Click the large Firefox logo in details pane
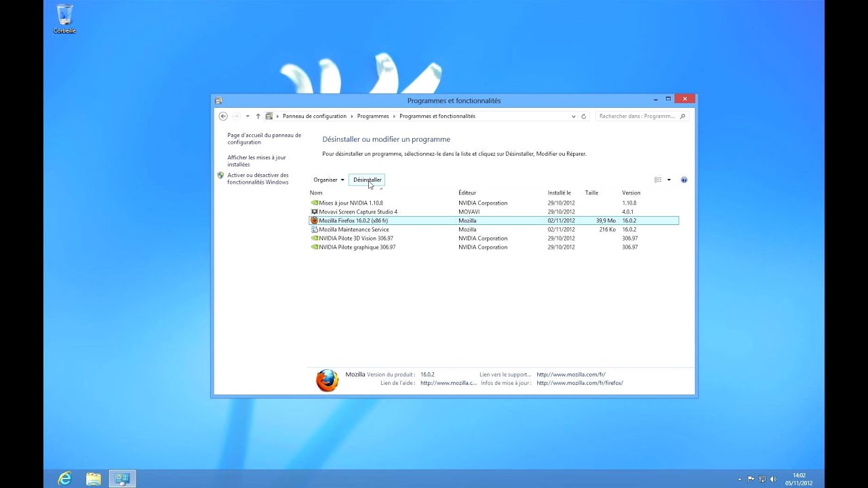This screenshot has height=488, width=868. pos(327,380)
